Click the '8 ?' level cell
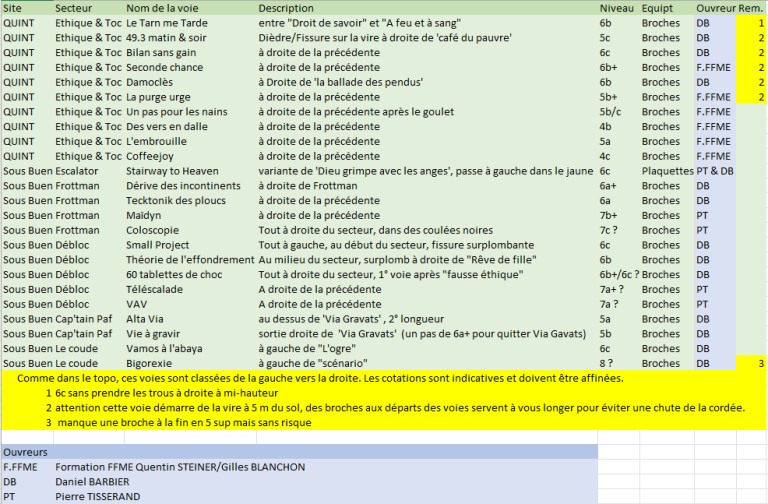Viewport: 768px width, 504px height. coord(618,363)
